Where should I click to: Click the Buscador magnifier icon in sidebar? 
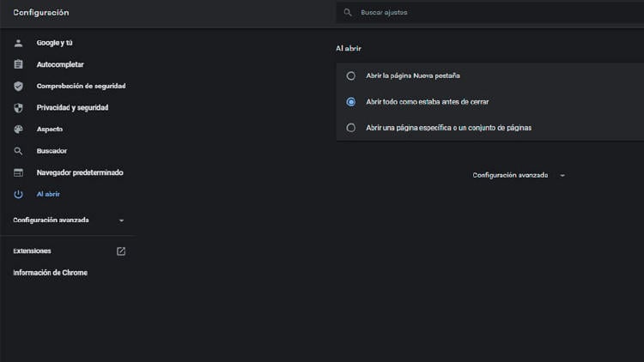click(x=18, y=151)
